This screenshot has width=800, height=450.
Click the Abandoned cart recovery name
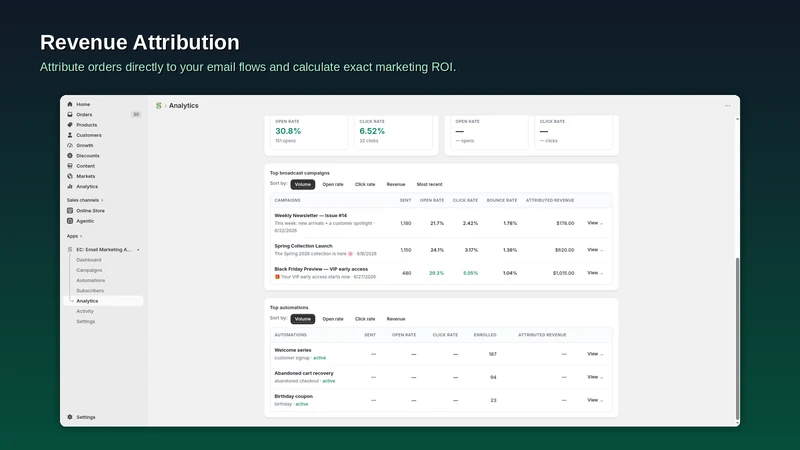point(304,373)
